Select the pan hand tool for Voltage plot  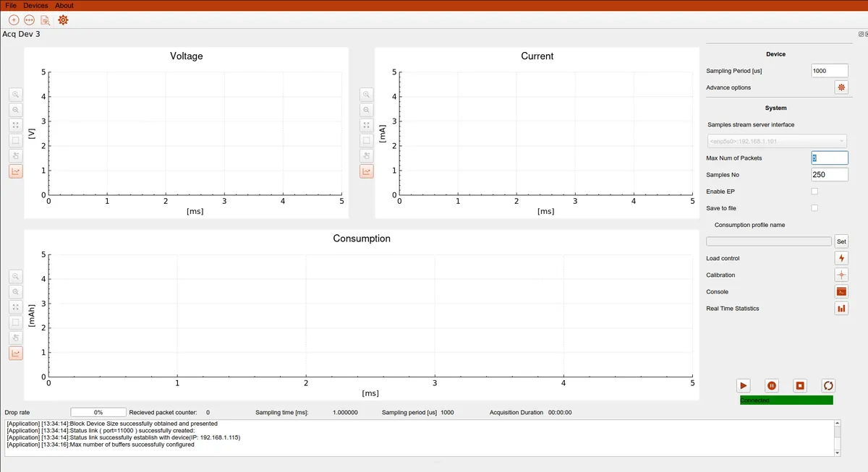click(16, 155)
